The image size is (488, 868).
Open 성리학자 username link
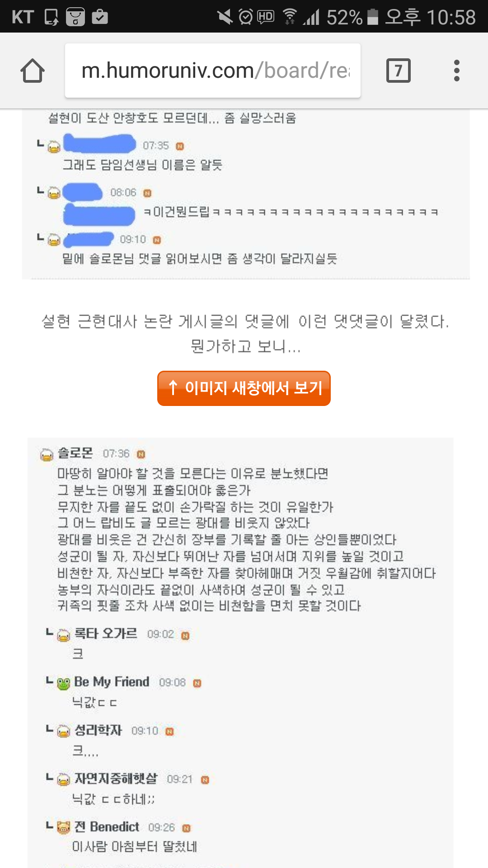98,730
